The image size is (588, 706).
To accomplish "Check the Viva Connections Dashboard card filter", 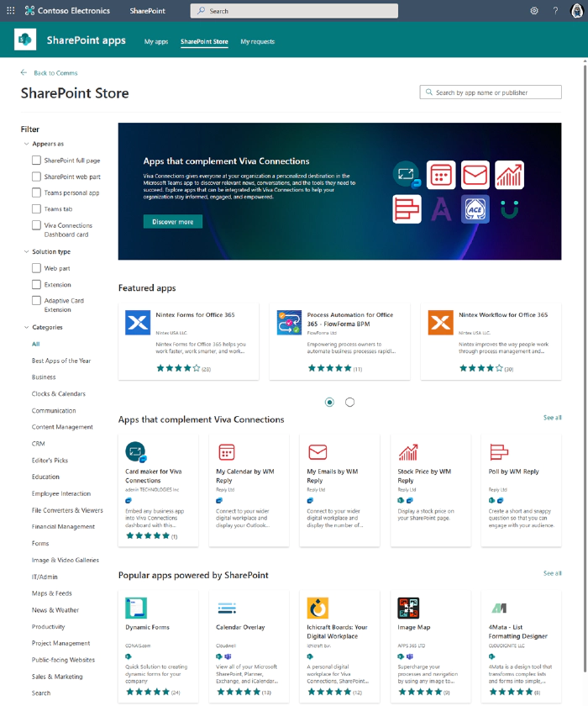I will 36,225.
